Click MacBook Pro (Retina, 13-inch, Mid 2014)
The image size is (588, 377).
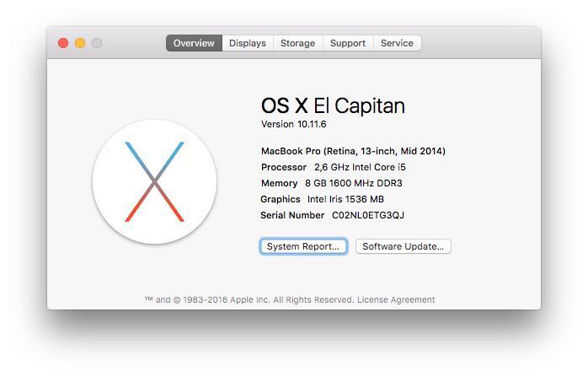[x=353, y=151]
